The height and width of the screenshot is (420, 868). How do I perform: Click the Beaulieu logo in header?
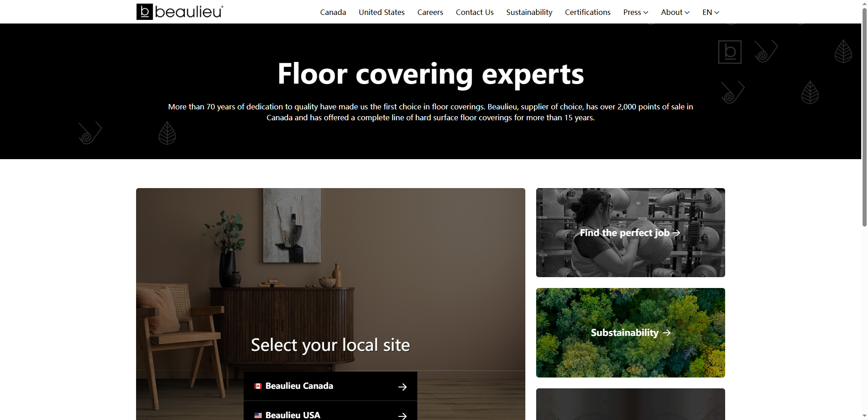tap(180, 12)
